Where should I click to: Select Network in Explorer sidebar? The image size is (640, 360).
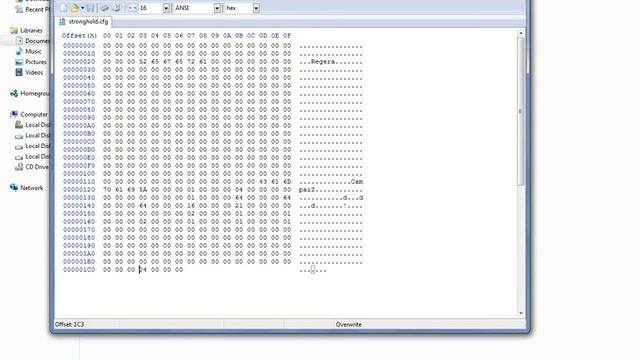pyautogui.click(x=27, y=188)
